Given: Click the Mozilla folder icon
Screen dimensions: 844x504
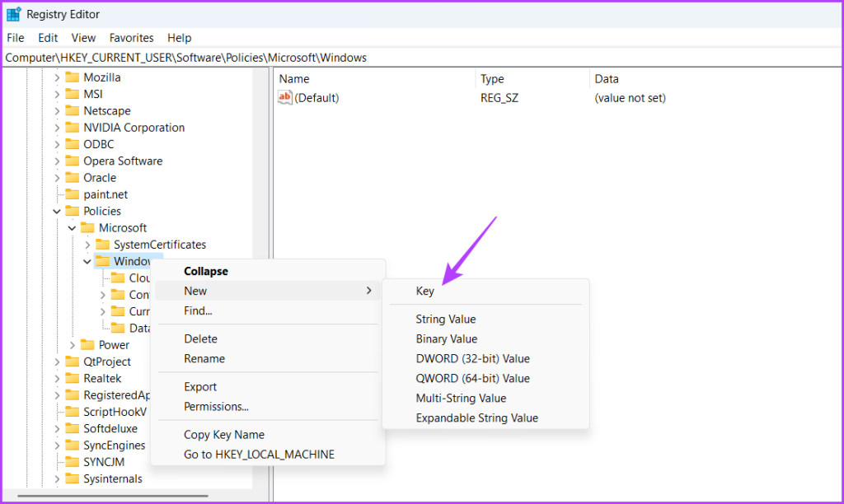Looking at the screenshot, I should [x=73, y=77].
